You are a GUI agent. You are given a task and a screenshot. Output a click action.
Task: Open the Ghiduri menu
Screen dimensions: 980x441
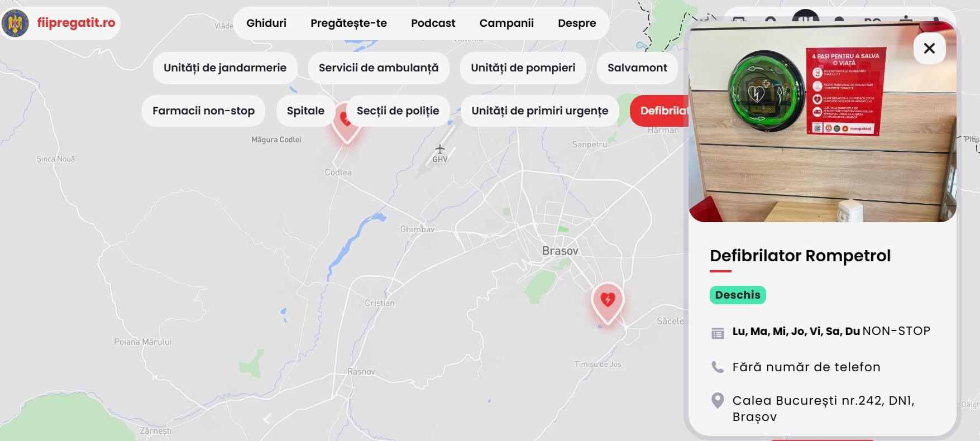(266, 23)
